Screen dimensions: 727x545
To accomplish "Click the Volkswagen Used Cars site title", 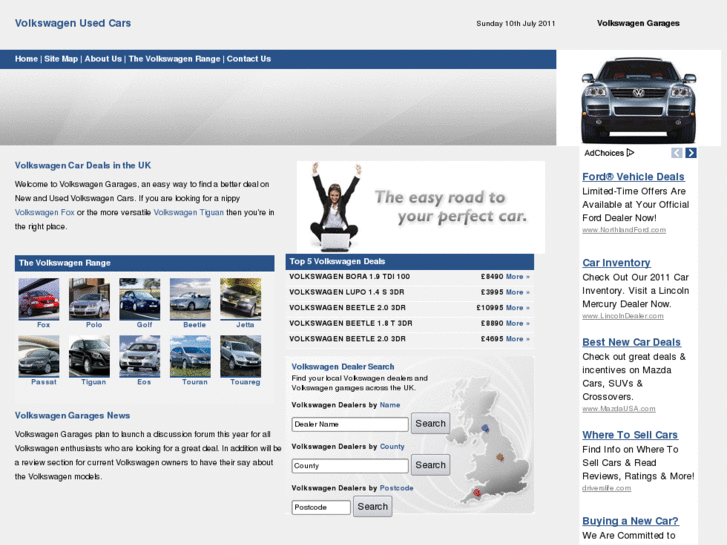I will tap(73, 23).
